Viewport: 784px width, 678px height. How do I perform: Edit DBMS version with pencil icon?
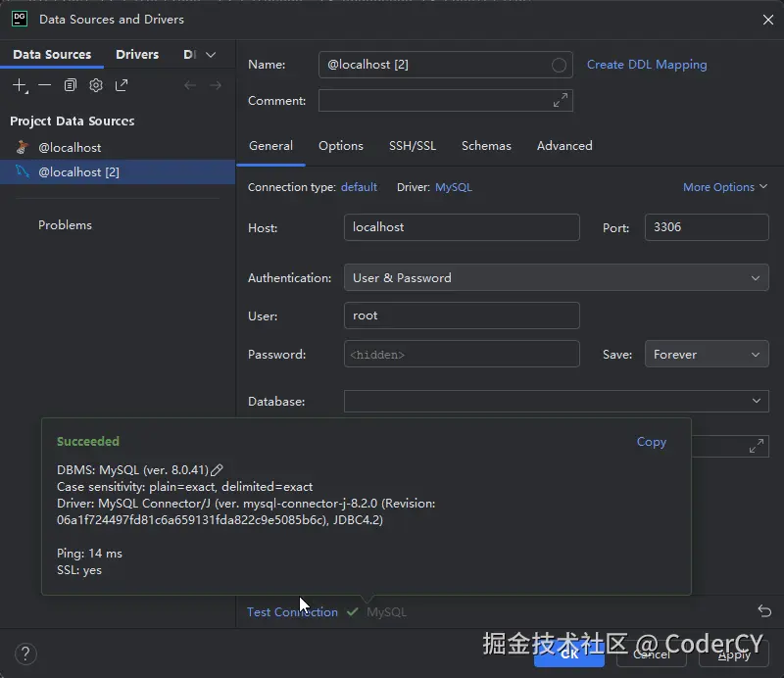point(217,470)
